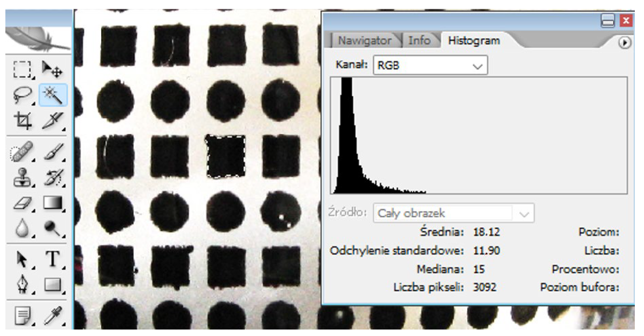The width and height of the screenshot is (644, 336).
Task: Click the Poziom label
Action: point(599,232)
